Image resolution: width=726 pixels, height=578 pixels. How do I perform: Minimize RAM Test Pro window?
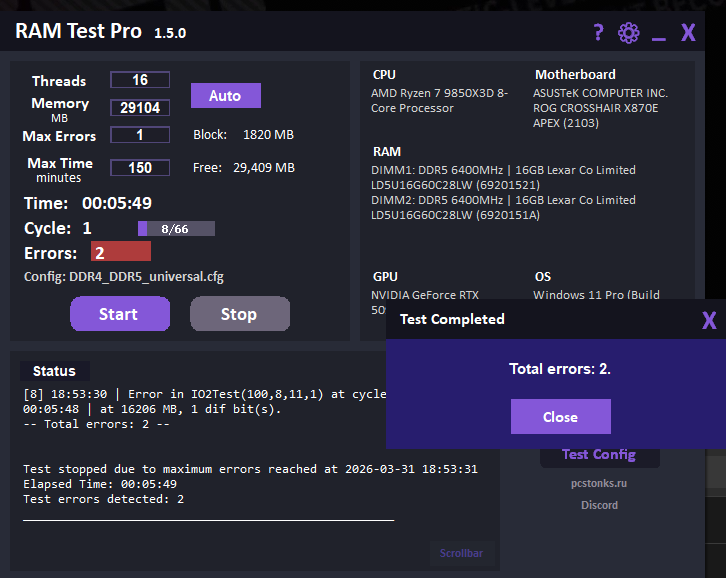[x=658, y=39]
